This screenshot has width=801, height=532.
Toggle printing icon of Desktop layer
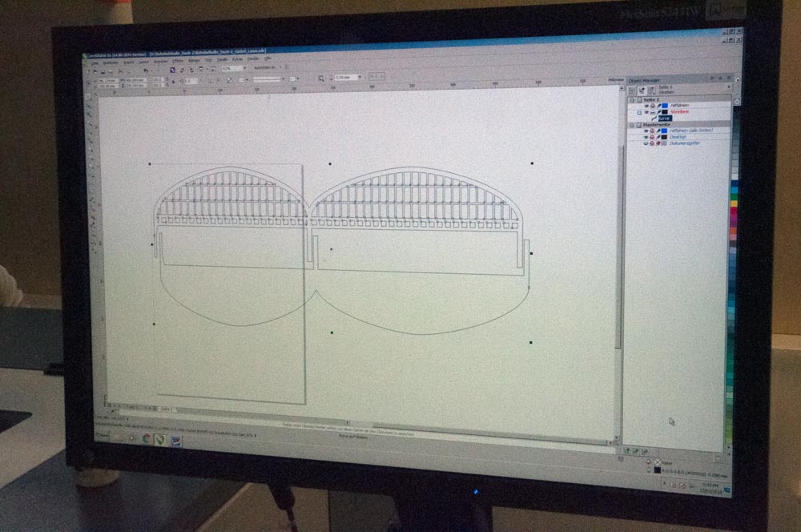point(652,137)
